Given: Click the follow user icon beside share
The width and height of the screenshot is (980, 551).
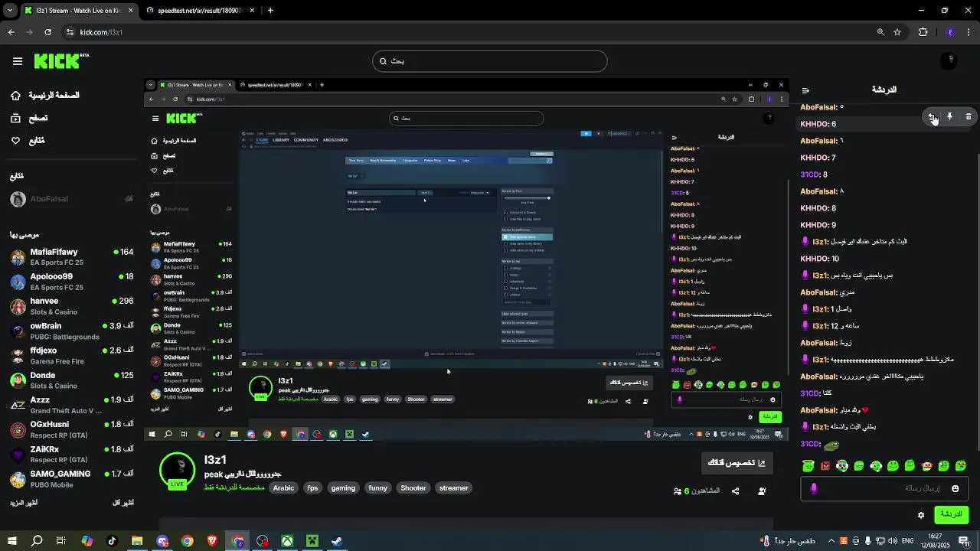Looking at the screenshot, I should (x=762, y=491).
